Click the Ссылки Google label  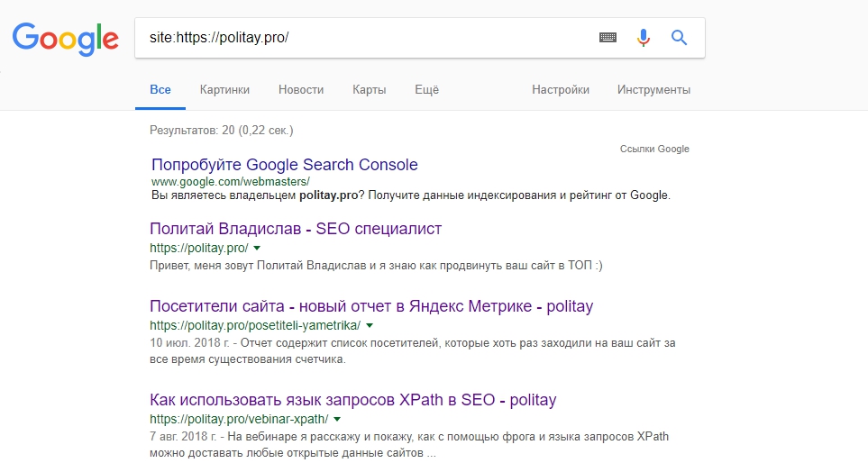tap(654, 149)
